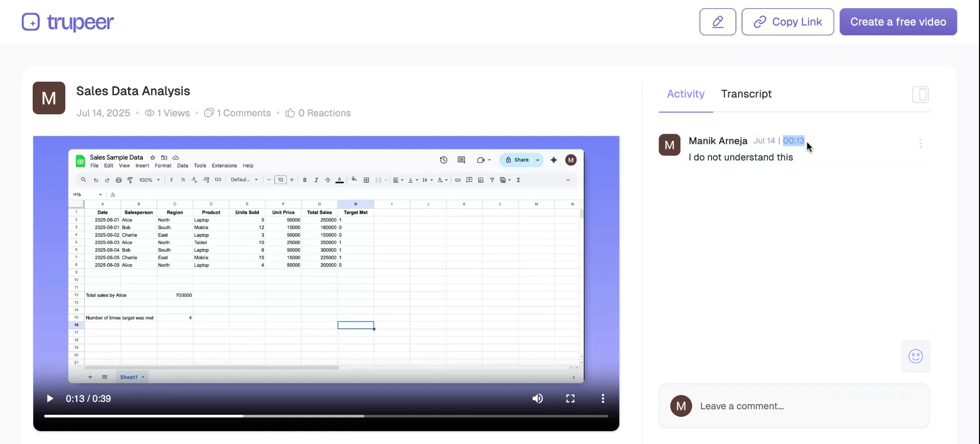Toggle Strikethrough in the Sheets toolbar
The image size is (980, 444).
click(328, 180)
